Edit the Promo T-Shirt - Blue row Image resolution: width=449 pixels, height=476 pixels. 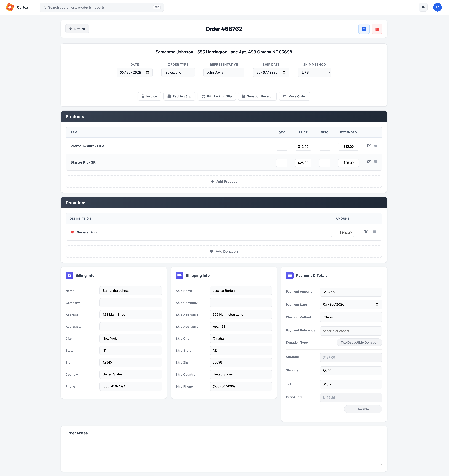369,146
